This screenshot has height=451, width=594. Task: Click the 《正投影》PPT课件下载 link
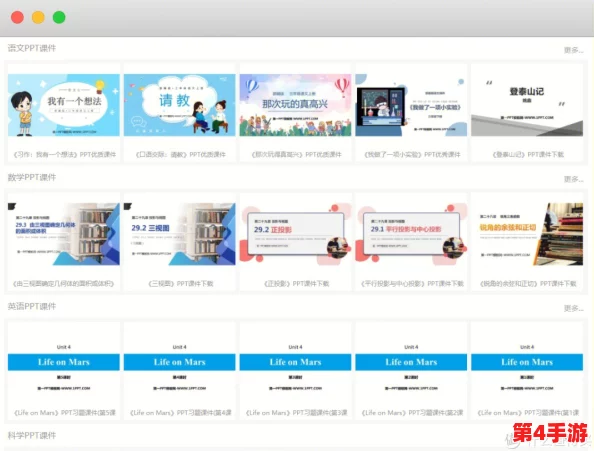click(297, 284)
